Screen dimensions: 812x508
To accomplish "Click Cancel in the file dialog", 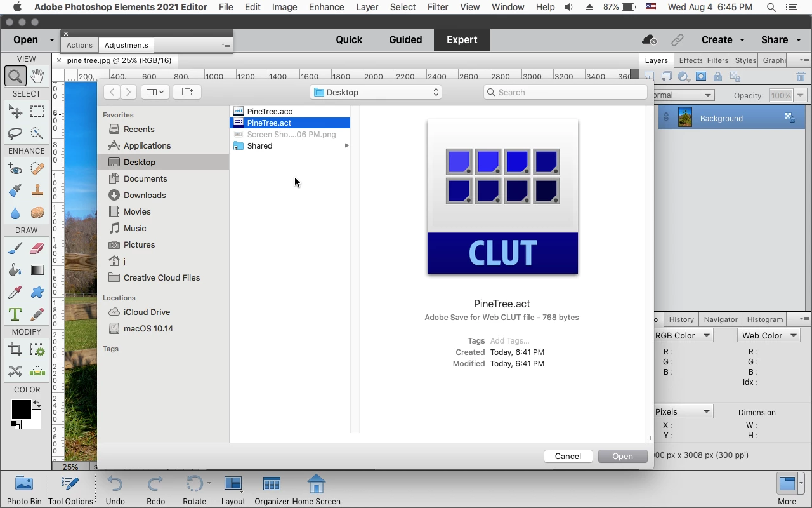I will (568, 456).
